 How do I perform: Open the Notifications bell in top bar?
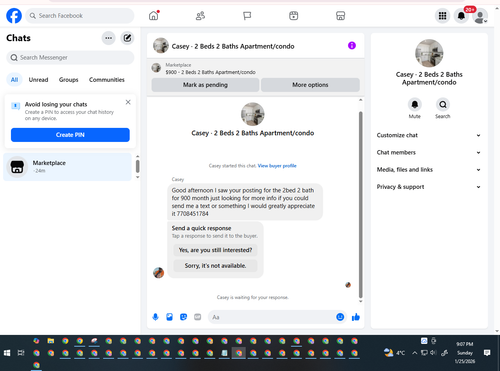461,16
